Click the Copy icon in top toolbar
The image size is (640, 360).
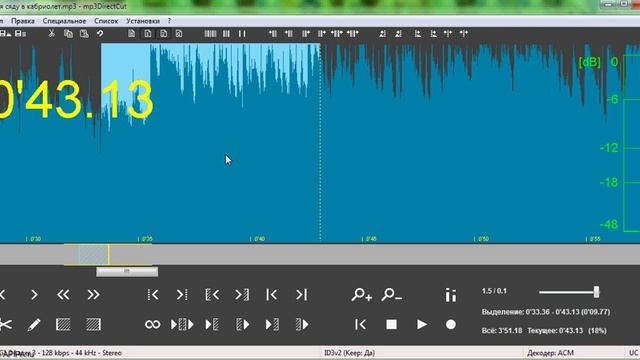click(68, 33)
